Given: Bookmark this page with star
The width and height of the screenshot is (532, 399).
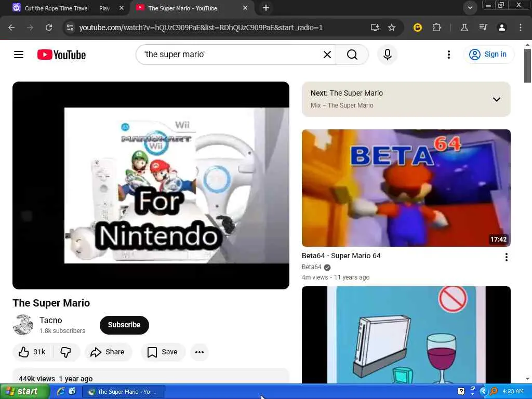Looking at the screenshot, I should pos(392,28).
